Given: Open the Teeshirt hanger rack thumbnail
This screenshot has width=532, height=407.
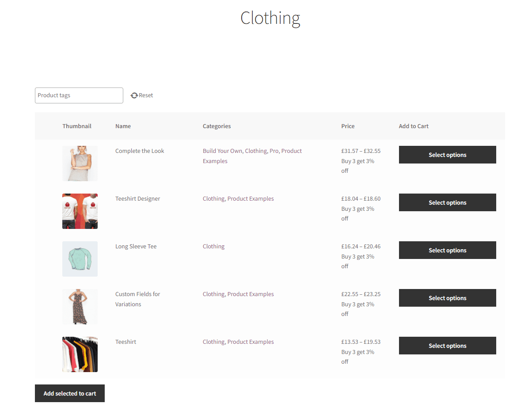Looking at the screenshot, I should click(80, 354).
